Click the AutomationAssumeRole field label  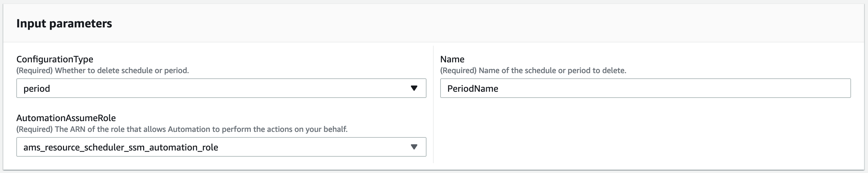[x=66, y=118]
